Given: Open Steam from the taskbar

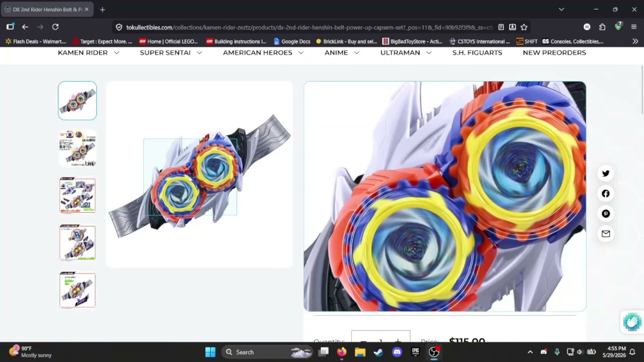Looking at the screenshot, I should pos(378,352).
